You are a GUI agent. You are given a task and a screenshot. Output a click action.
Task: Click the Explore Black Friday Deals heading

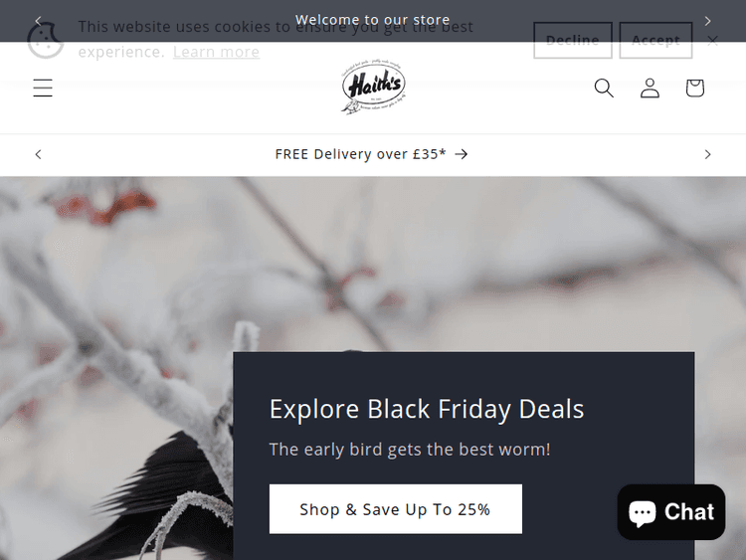(427, 409)
